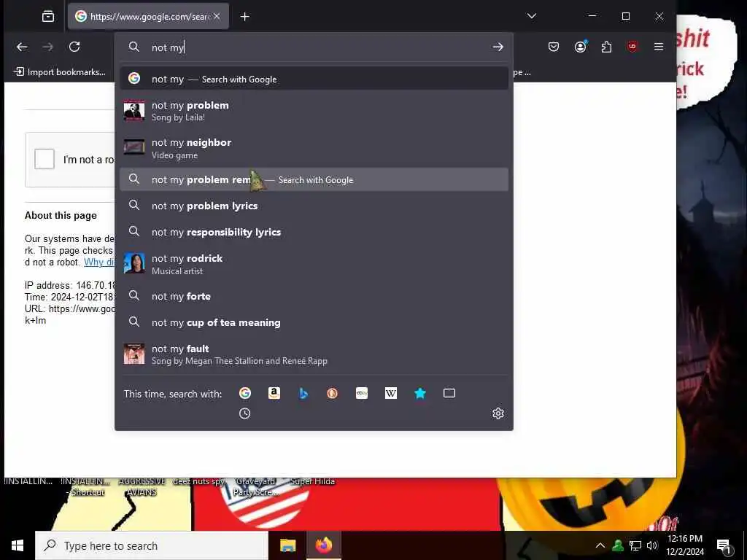Select 'Super Hilda' desktop shortcut
747x560 pixels.
pyautogui.click(x=312, y=481)
